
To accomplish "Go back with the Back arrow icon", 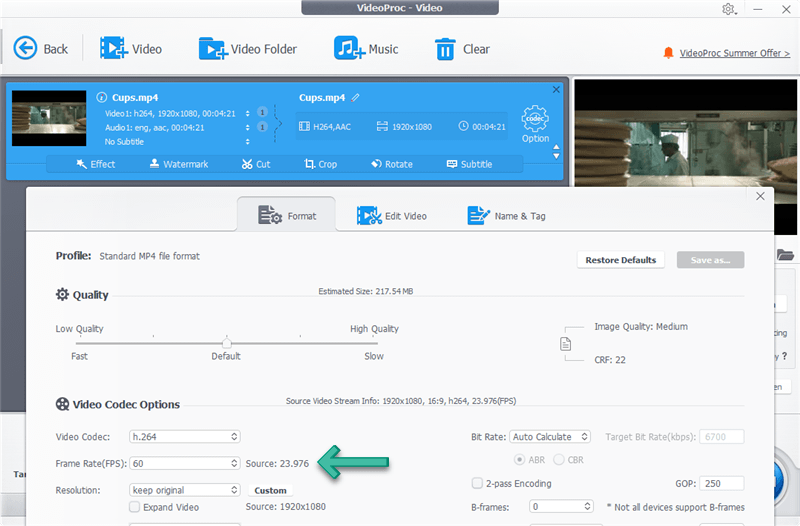I will pos(25,48).
